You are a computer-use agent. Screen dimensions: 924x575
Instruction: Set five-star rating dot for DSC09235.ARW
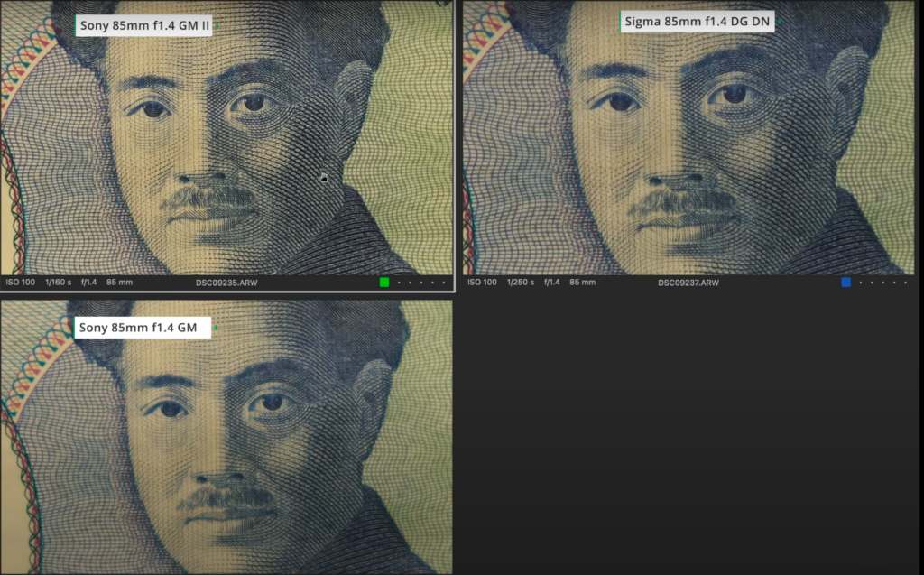(x=444, y=283)
